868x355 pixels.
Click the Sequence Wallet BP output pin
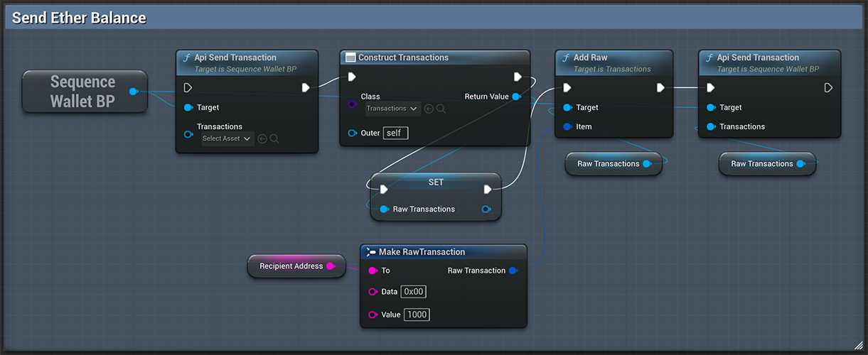click(133, 91)
